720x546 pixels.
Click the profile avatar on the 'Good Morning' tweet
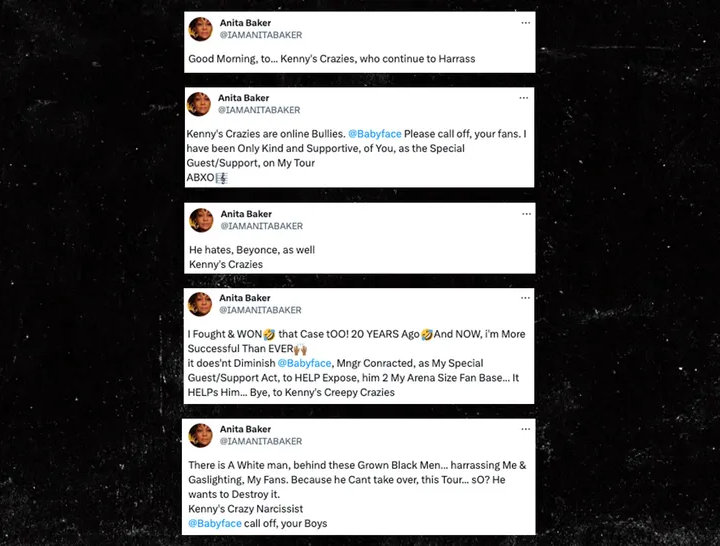coord(201,29)
